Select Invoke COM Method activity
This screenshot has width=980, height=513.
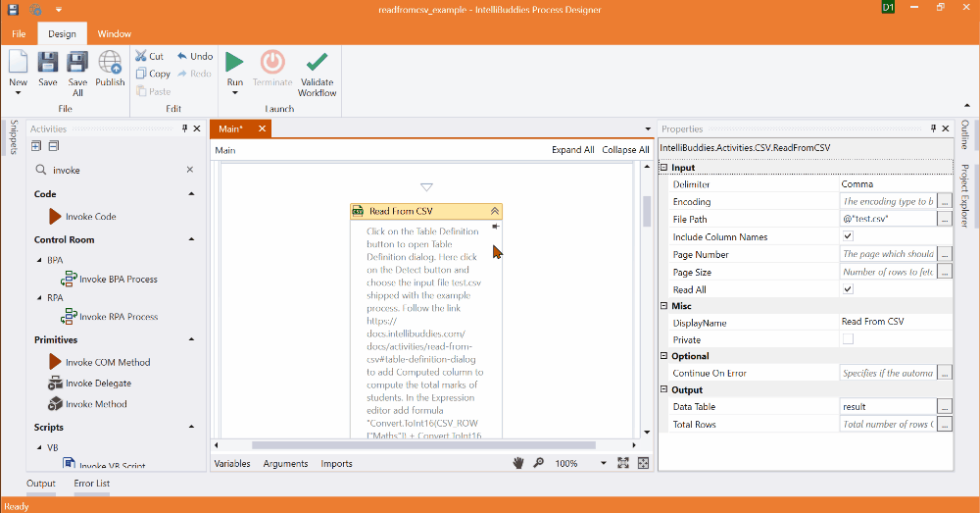[x=99, y=362]
